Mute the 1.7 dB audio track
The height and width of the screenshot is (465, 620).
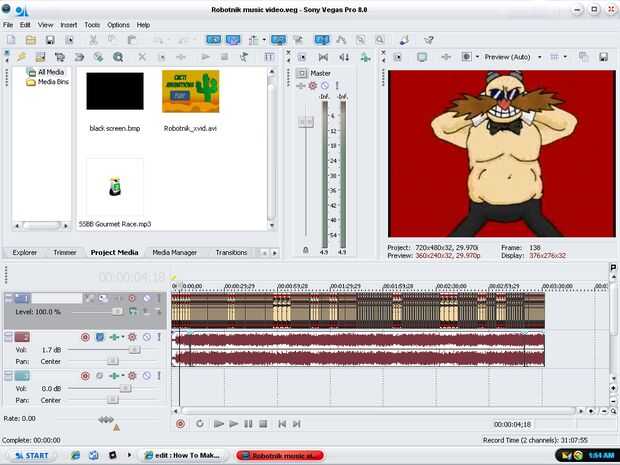pyautogui.click(x=146, y=337)
